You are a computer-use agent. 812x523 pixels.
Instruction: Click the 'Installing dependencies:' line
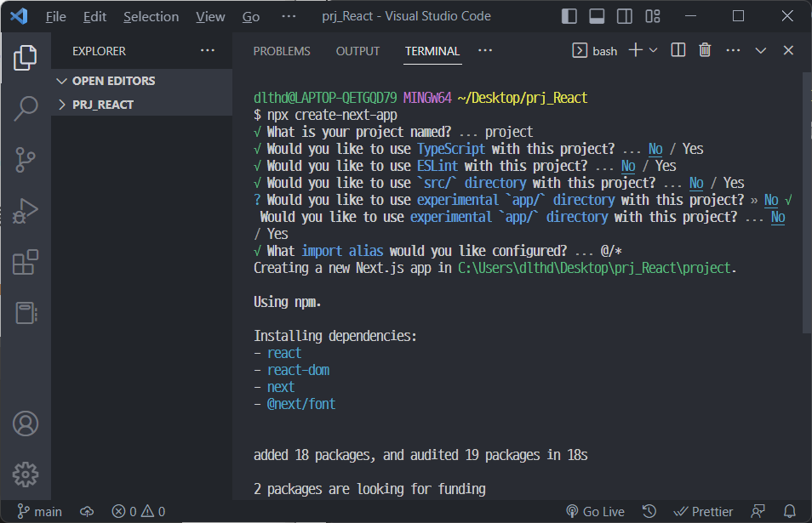click(335, 336)
